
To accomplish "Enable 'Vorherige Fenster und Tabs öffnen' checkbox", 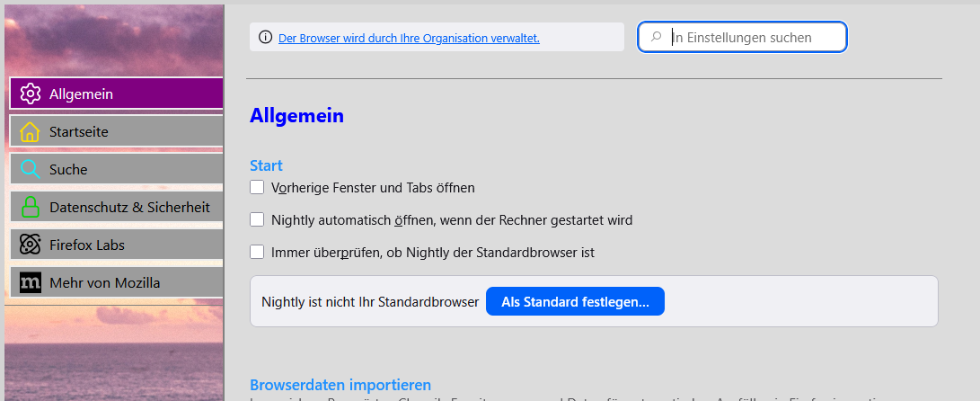I will [257, 187].
